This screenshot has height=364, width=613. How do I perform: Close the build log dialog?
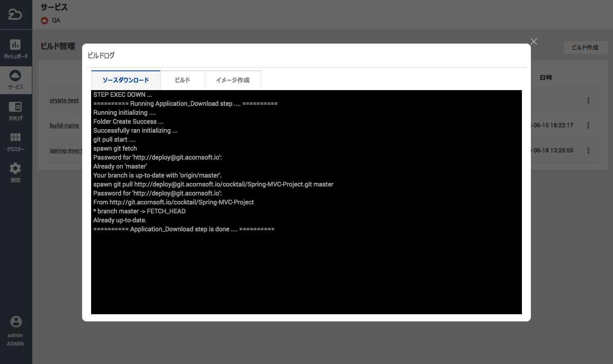[x=534, y=42]
